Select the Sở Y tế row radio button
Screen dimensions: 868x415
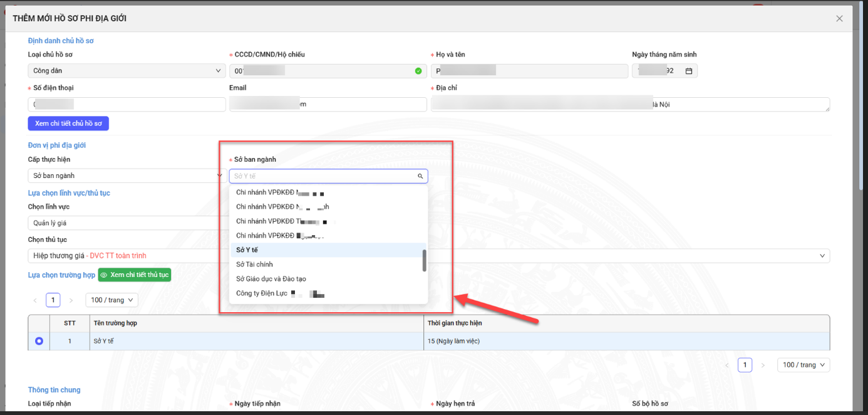pyautogui.click(x=39, y=341)
